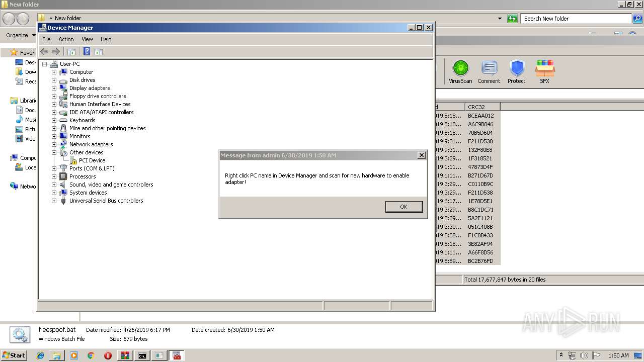Click the red toolbox Device Manager taskbar icon

(177, 355)
